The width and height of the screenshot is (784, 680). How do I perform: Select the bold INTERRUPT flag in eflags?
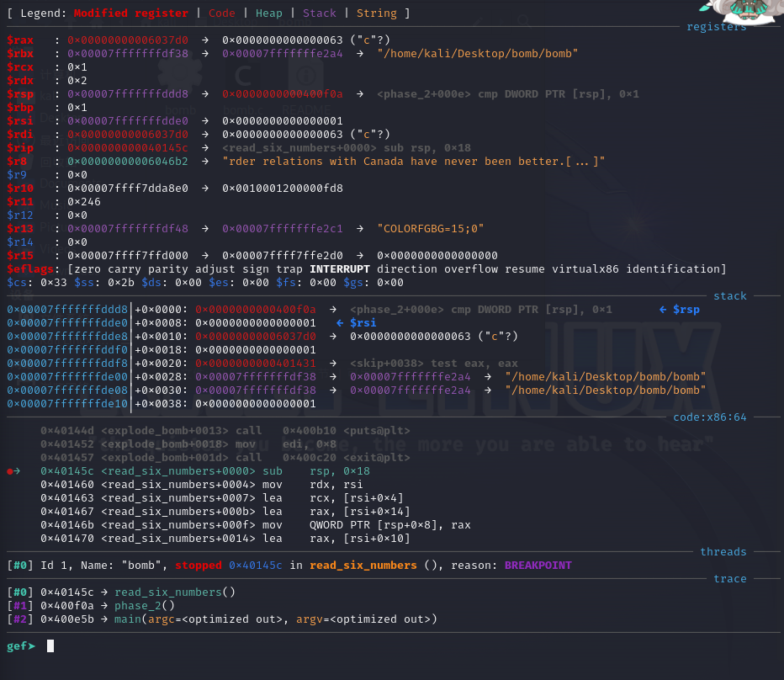[343, 268]
